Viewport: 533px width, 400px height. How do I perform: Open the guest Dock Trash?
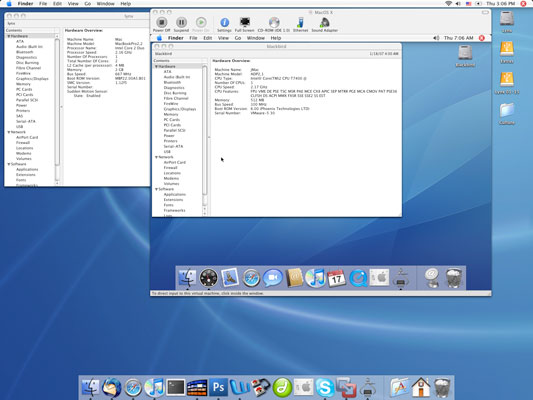[x=453, y=278]
